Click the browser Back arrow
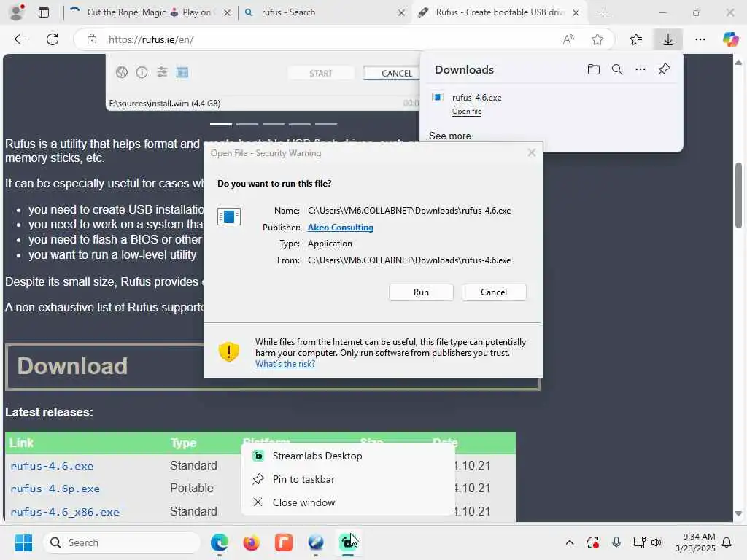747x560 pixels. pos(20,39)
